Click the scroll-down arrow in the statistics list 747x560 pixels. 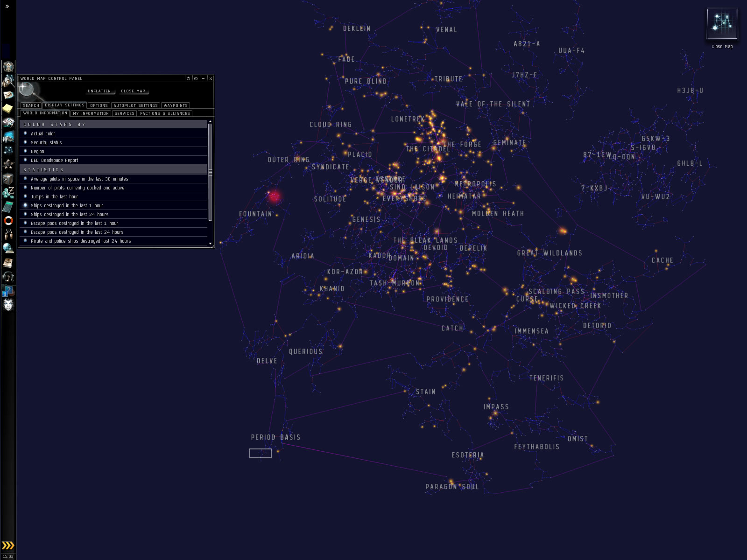click(210, 244)
